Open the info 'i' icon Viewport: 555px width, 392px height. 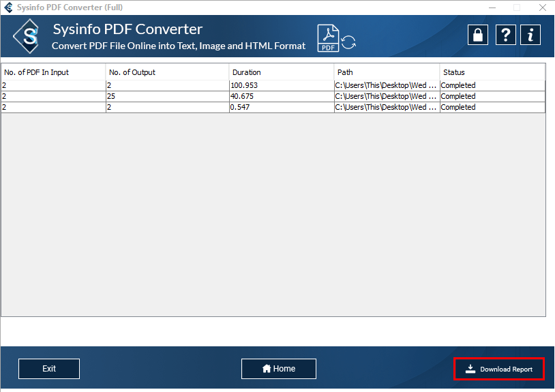[530, 35]
